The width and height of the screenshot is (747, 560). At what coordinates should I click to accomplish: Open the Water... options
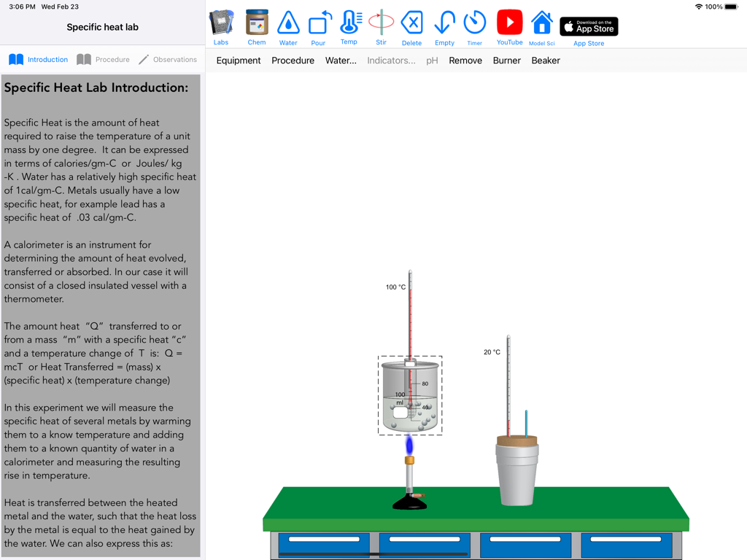point(341,61)
